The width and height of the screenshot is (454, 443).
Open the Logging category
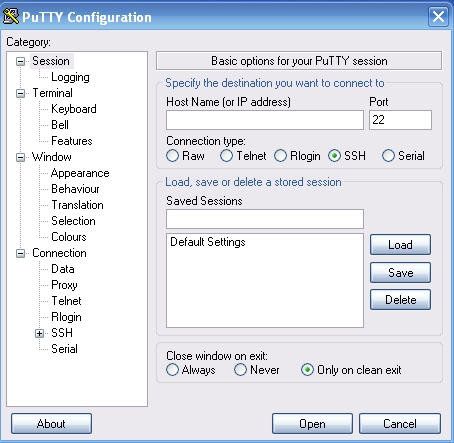tap(70, 77)
